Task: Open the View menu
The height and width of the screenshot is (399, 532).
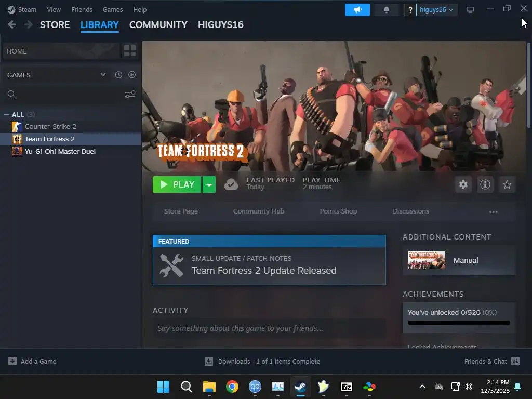Action: tap(54, 9)
